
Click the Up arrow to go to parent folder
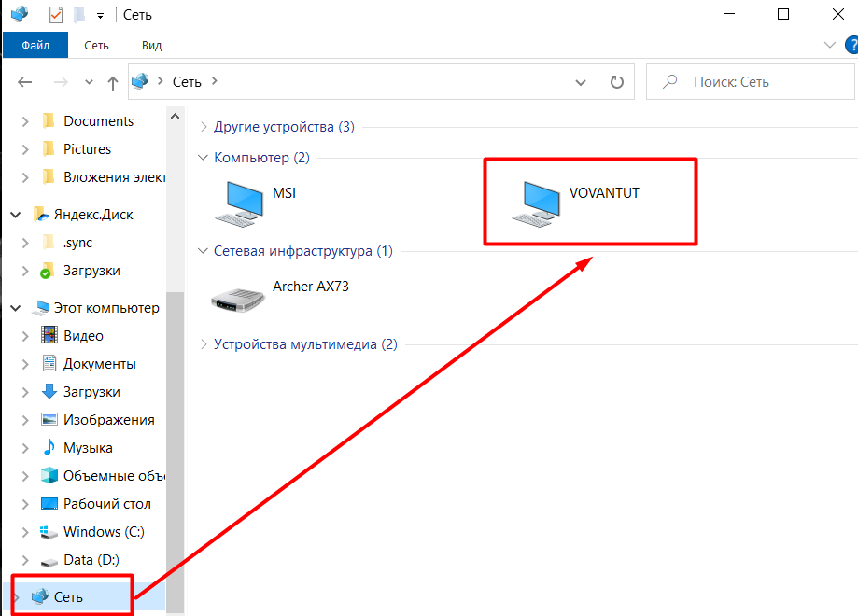click(111, 81)
